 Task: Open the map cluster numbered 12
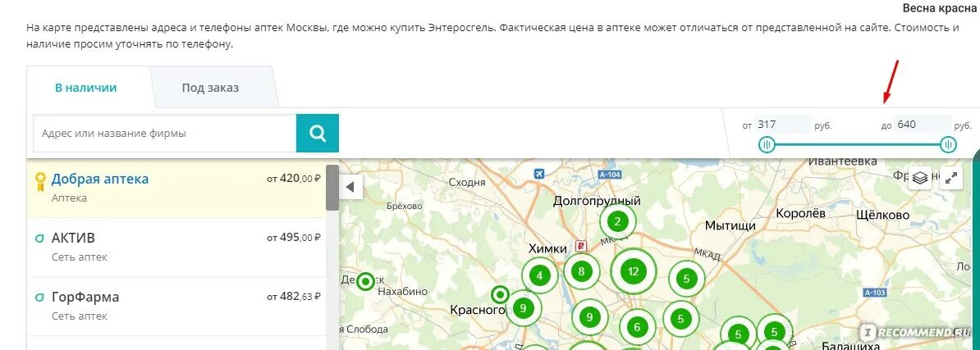click(634, 271)
